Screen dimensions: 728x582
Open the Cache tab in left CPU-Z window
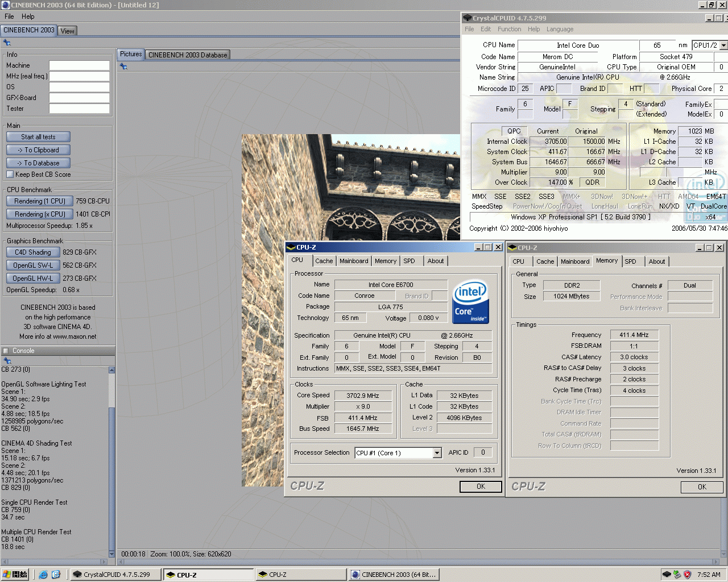pos(324,261)
